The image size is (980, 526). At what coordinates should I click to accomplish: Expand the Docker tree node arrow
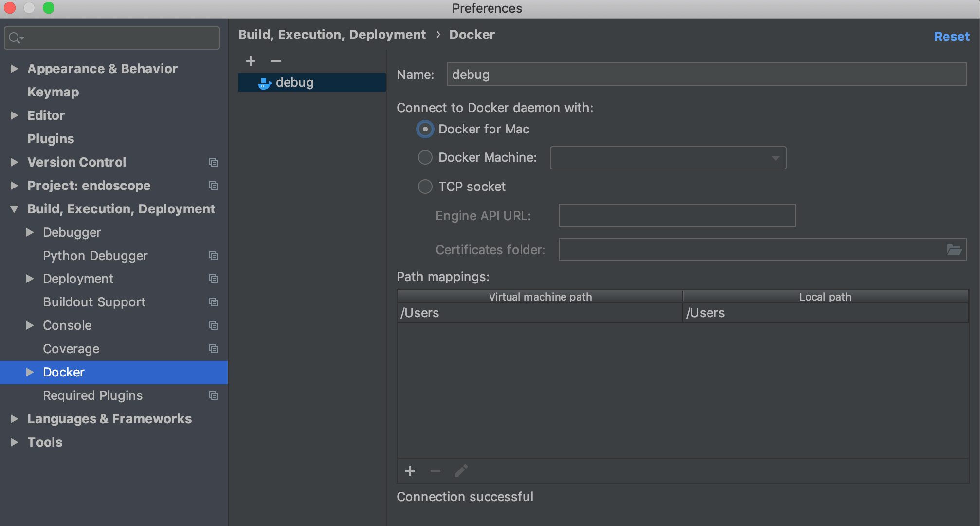point(30,372)
